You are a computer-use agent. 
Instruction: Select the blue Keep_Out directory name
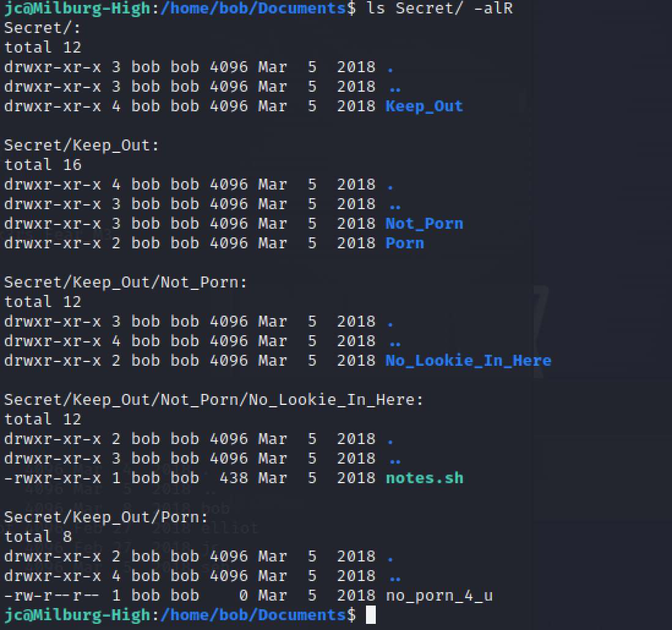tap(424, 106)
